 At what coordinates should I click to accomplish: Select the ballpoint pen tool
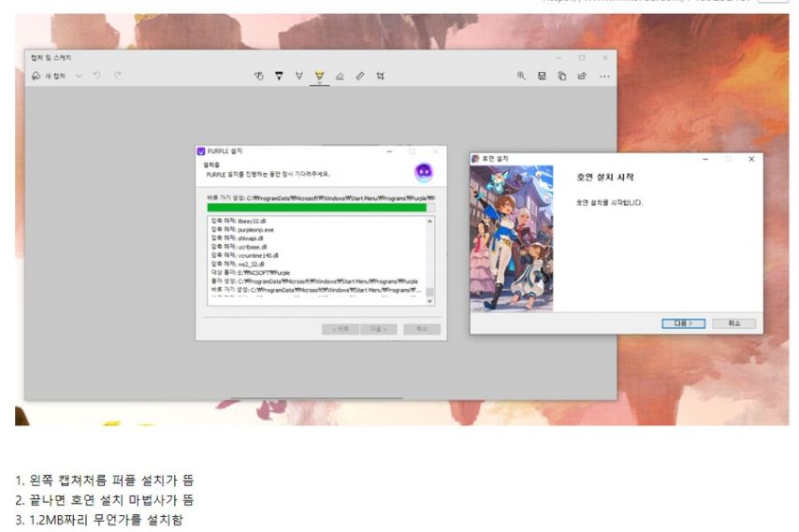point(279,76)
